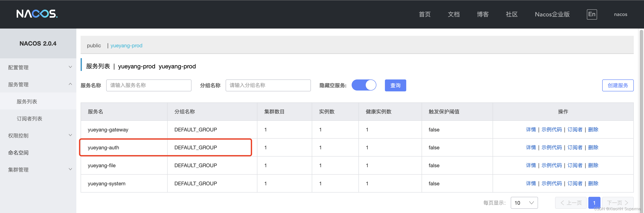Open 订阅者 for yueyang-gateway

[x=575, y=129]
